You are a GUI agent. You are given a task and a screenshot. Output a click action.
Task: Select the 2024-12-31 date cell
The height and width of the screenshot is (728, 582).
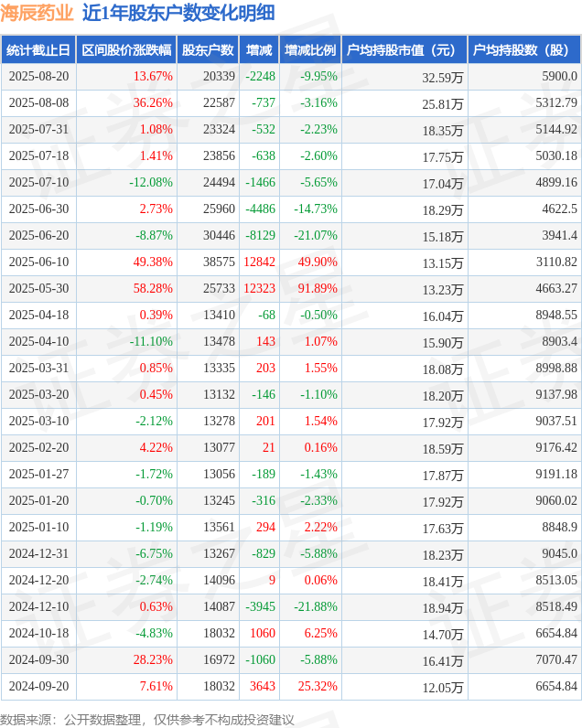coord(38,553)
